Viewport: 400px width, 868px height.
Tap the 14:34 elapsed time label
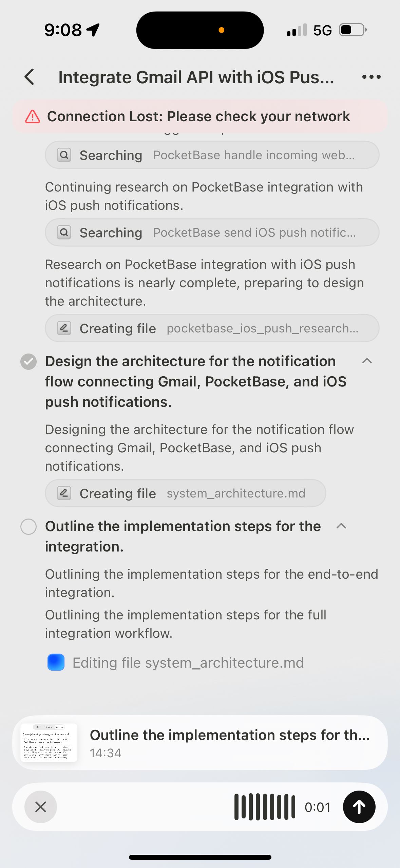coord(106,753)
